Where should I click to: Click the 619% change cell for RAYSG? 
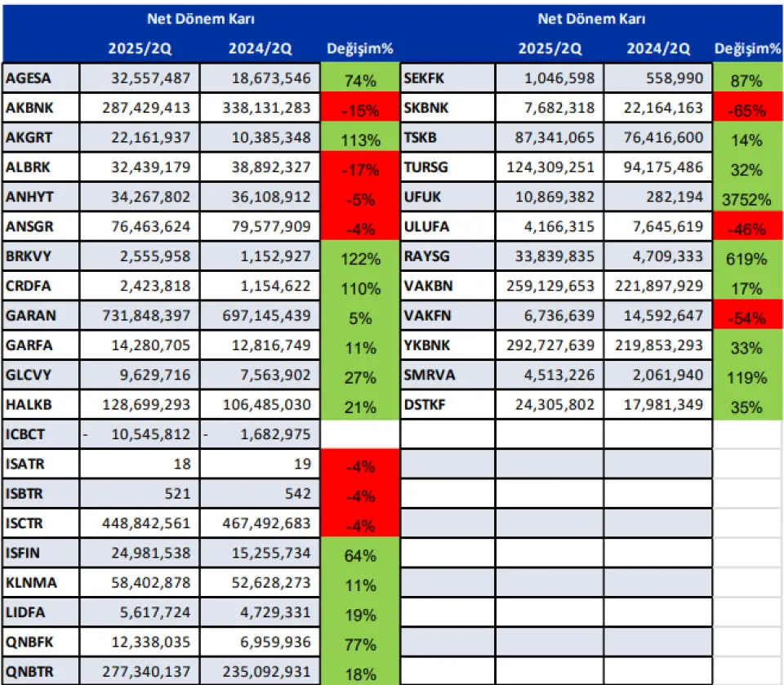(x=747, y=256)
